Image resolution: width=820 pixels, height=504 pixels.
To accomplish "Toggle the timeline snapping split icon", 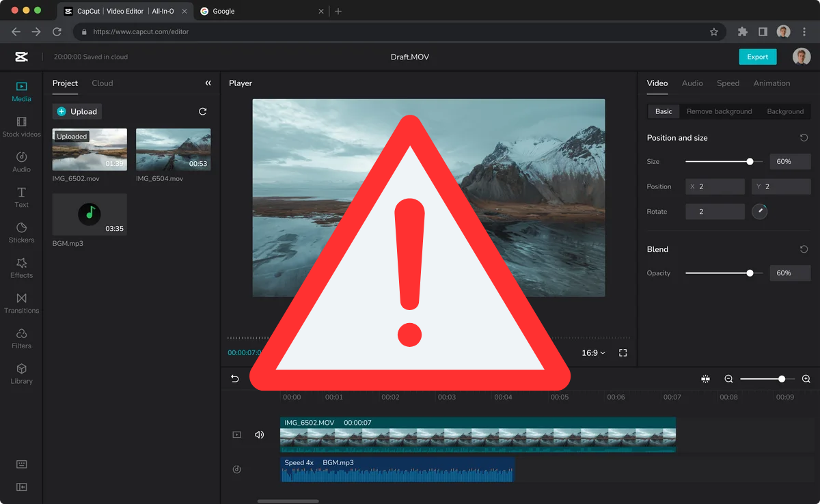I will (x=705, y=379).
